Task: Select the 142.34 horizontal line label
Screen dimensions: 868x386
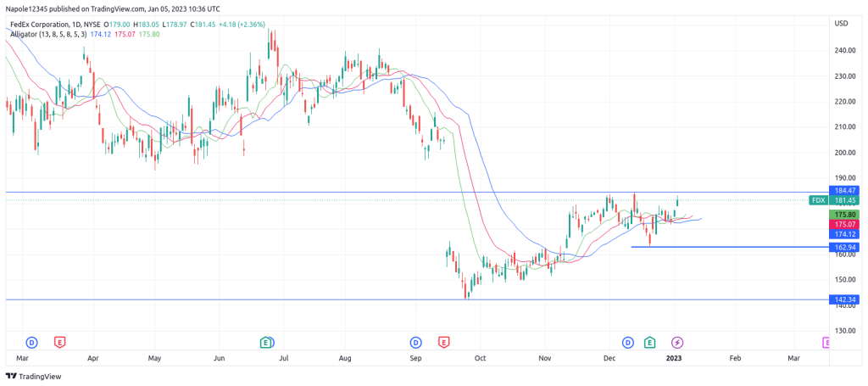Action: [843, 299]
